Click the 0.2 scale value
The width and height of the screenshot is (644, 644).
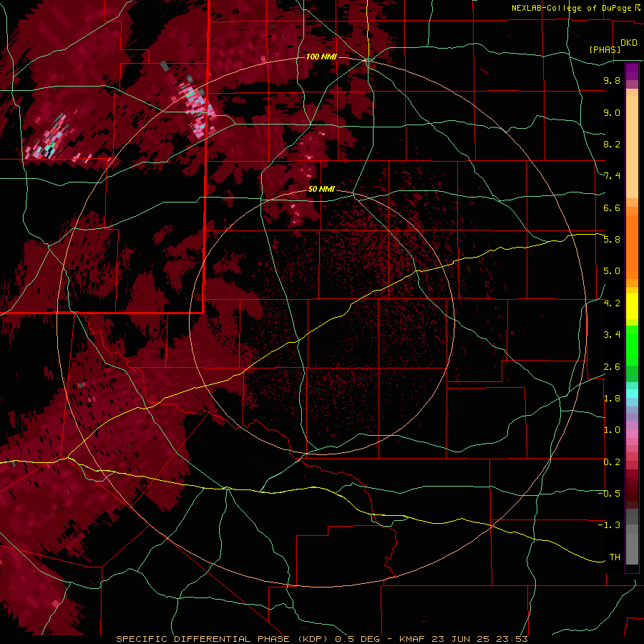pyautogui.click(x=612, y=462)
